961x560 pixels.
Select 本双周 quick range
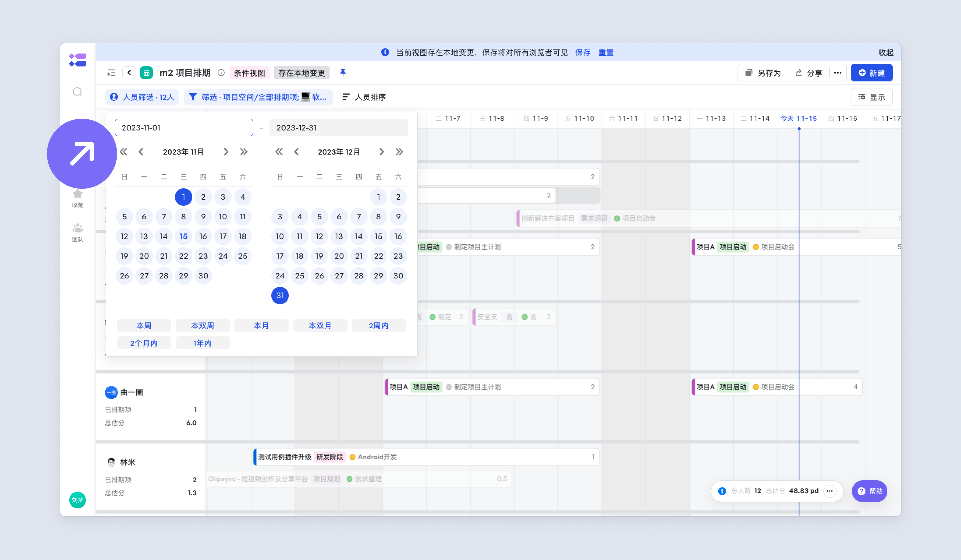pyautogui.click(x=202, y=325)
